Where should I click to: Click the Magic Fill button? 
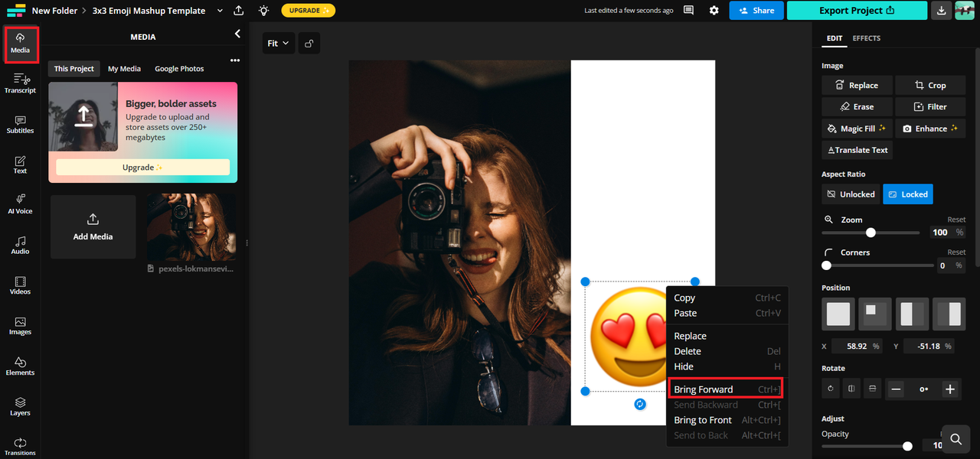pyautogui.click(x=856, y=129)
